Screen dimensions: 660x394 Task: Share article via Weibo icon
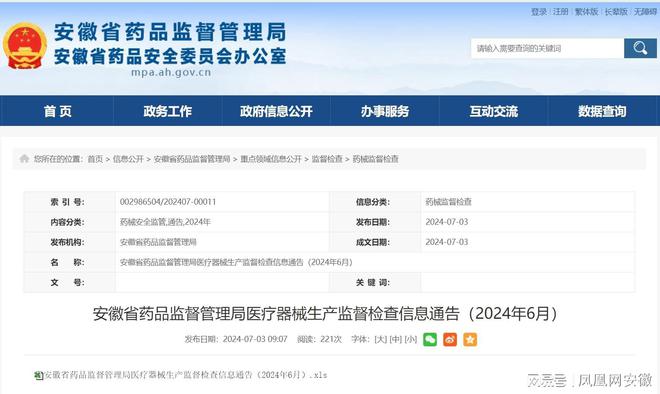[x=450, y=339]
